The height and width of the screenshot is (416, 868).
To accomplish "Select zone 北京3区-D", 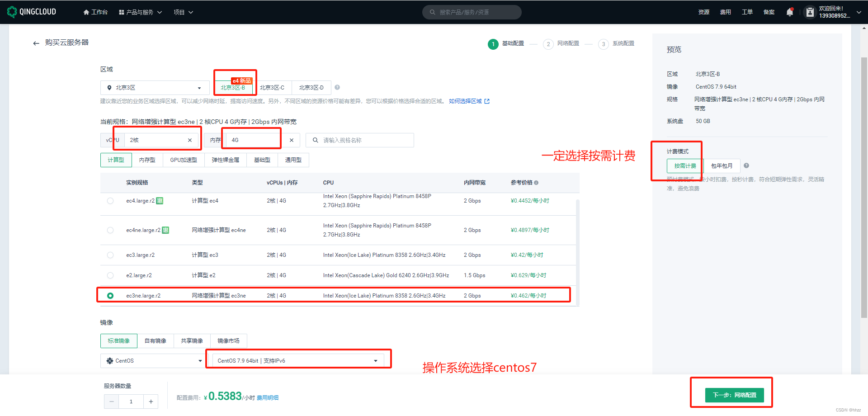I will (x=311, y=88).
